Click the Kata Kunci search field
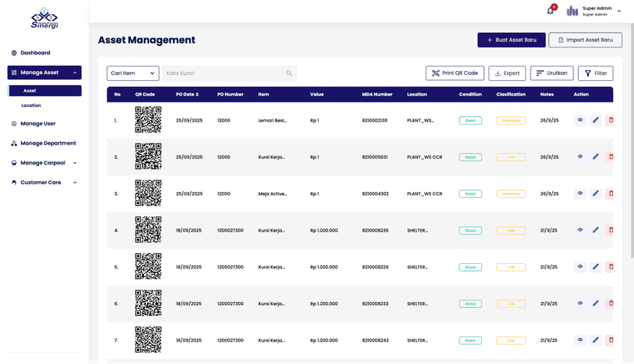Screen dimensions: 634x364 point(222,73)
